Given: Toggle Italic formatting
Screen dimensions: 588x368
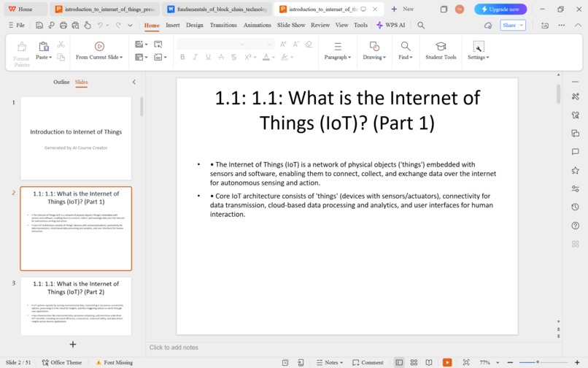Looking at the screenshot, I should pyautogui.click(x=195, y=57).
